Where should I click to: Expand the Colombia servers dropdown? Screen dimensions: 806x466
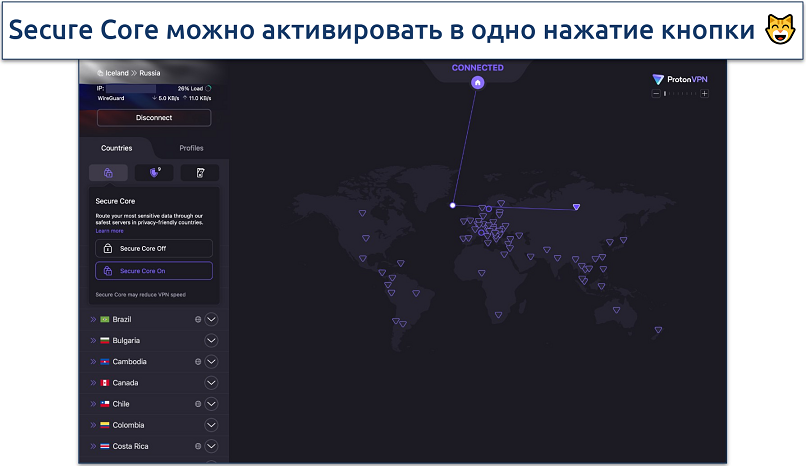tap(211, 425)
